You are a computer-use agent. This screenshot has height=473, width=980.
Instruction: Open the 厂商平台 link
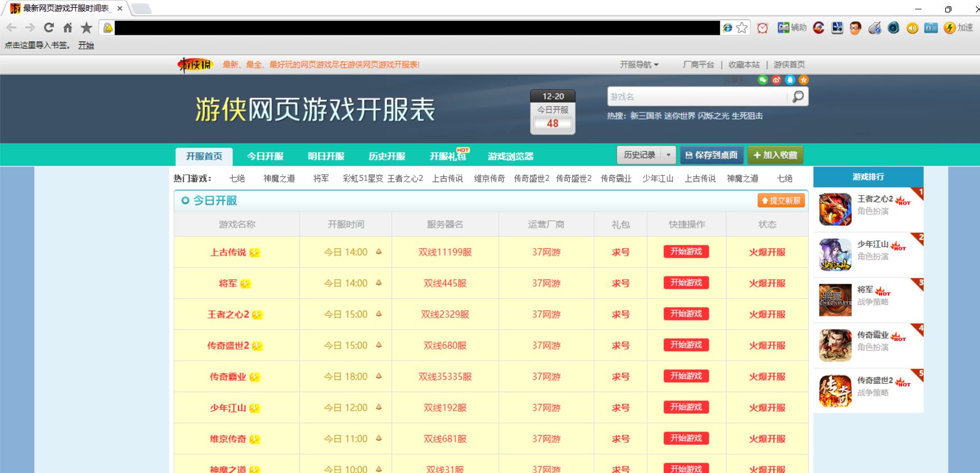tap(698, 65)
